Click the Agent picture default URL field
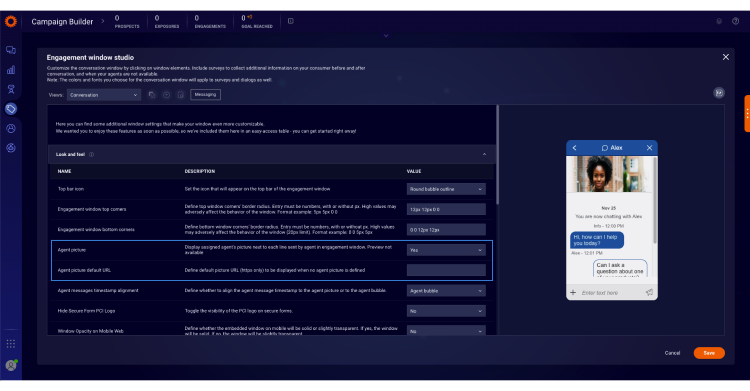The width and height of the screenshot is (750, 391). click(446, 270)
